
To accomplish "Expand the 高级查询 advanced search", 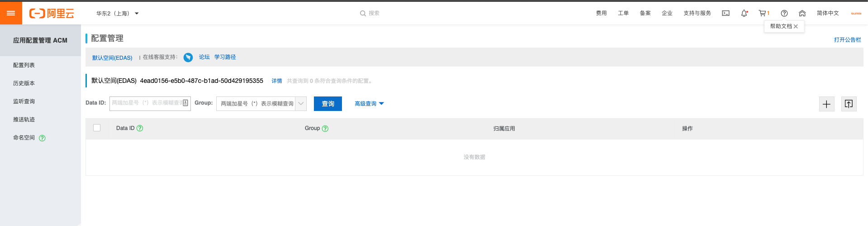I will (369, 104).
